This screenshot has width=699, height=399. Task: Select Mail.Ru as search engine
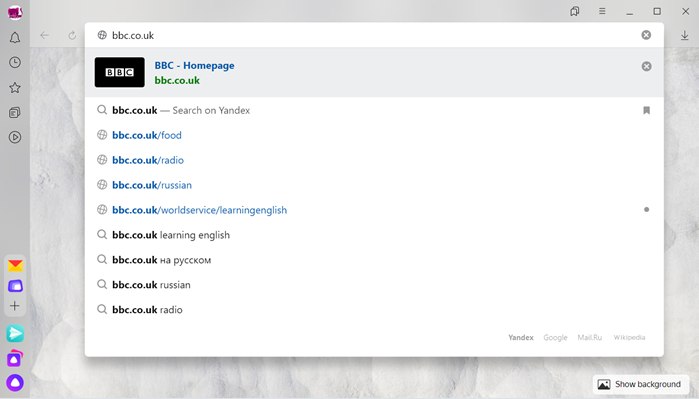point(589,337)
